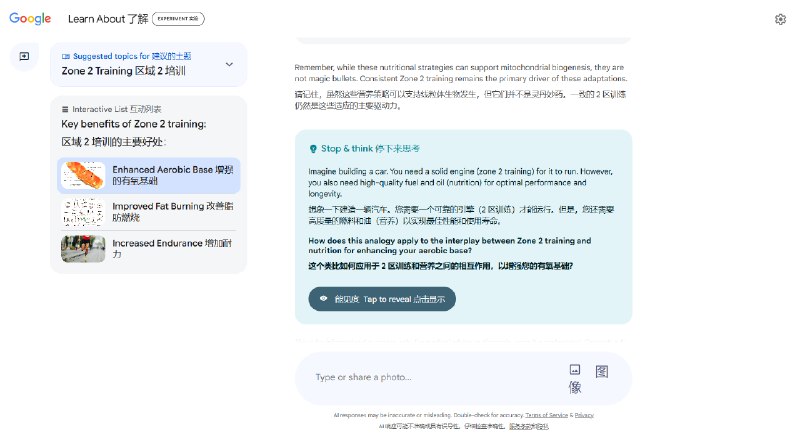800x437 pixels.
Task: Click the Google logo
Action: click(30, 19)
